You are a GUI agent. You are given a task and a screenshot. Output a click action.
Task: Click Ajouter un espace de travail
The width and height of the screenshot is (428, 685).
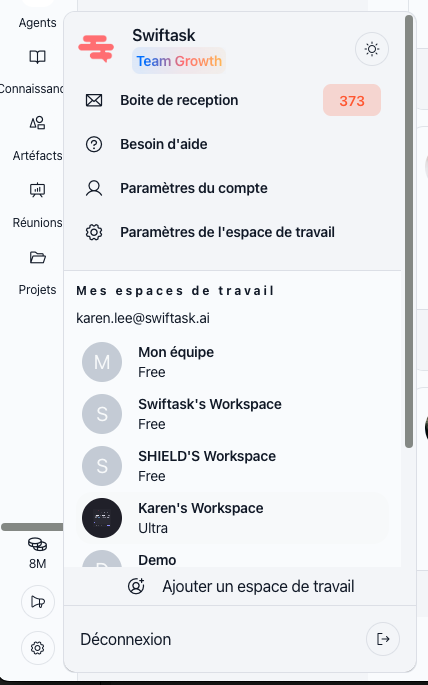pos(240,586)
